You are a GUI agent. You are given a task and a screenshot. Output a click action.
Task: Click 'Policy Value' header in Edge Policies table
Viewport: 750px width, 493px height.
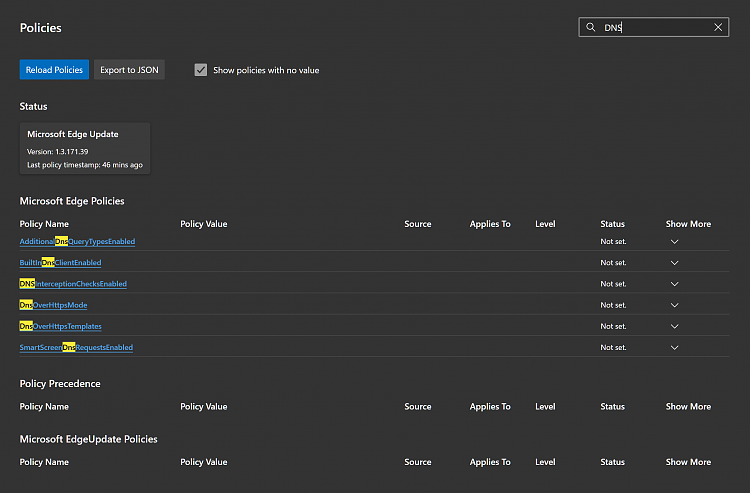[204, 224]
